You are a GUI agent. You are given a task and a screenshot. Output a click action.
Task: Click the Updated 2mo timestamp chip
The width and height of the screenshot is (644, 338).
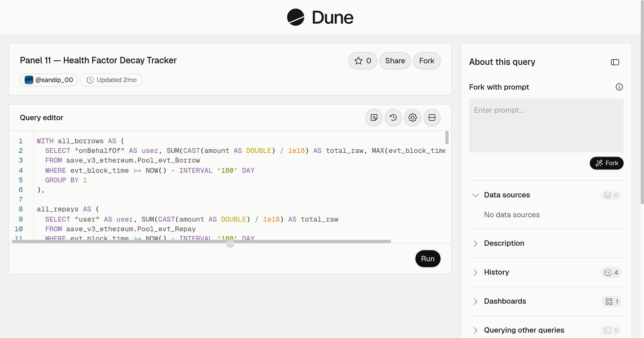111,80
